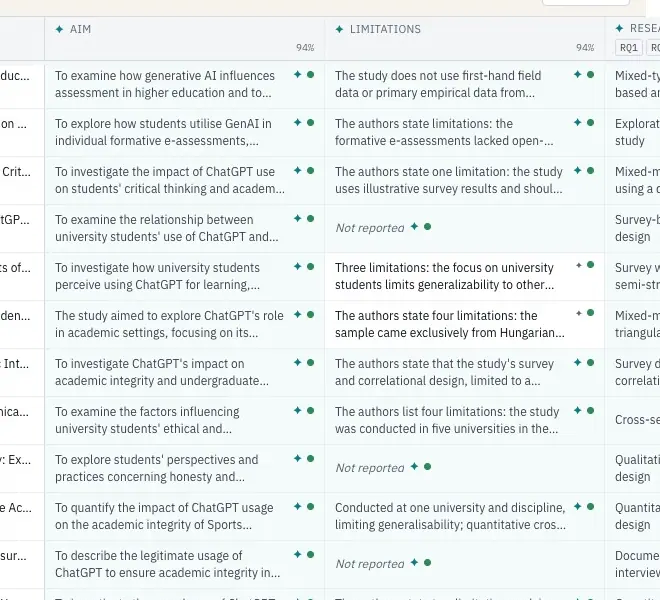The image size is (660, 600).
Task: Open 'Three limitations: the focus on university' text
Action: [x=444, y=276]
